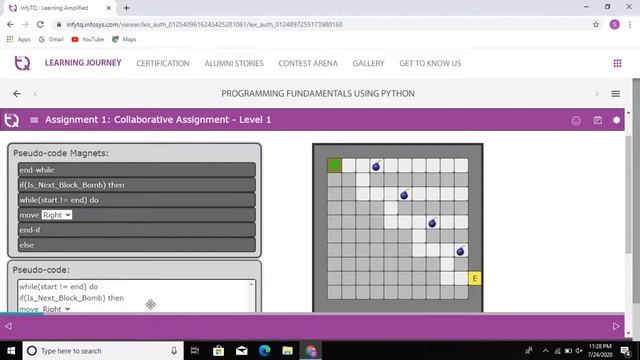Click the InfyTQ logo in the header

[x=22, y=63]
